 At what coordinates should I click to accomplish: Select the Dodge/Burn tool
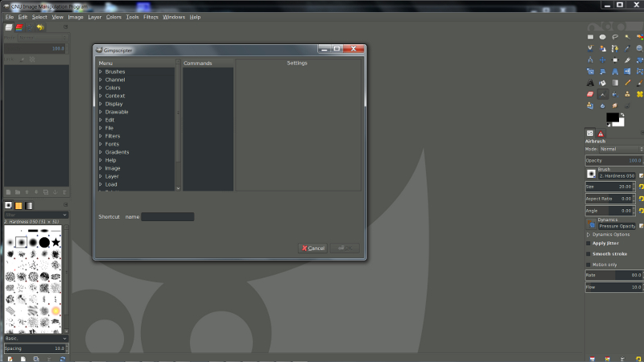[x=627, y=106]
